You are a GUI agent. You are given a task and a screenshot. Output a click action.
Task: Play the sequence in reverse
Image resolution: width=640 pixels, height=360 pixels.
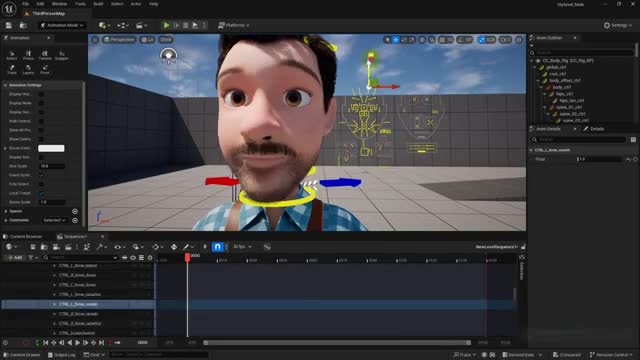coord(69,343)
